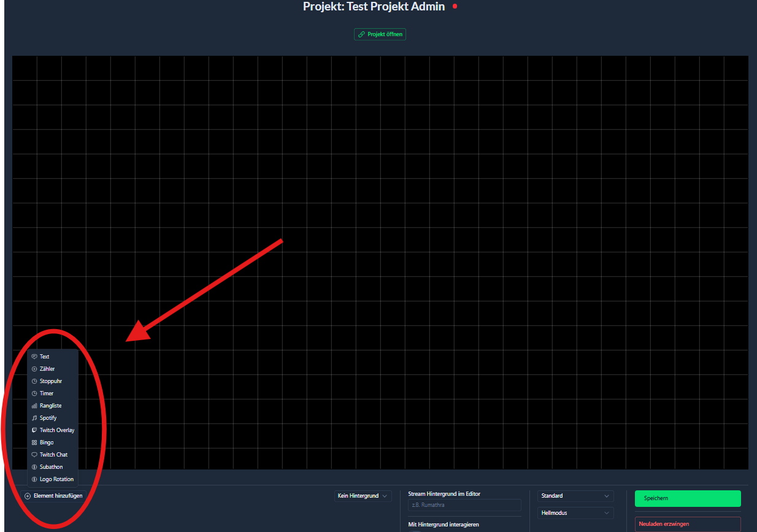Click the Stoppuhr clock icon

(34, 381)
